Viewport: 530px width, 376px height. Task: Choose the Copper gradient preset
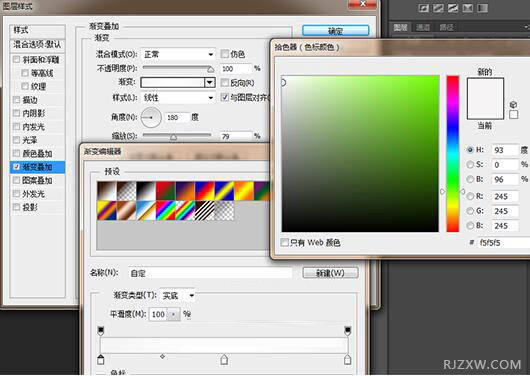[x=126, y=211]
